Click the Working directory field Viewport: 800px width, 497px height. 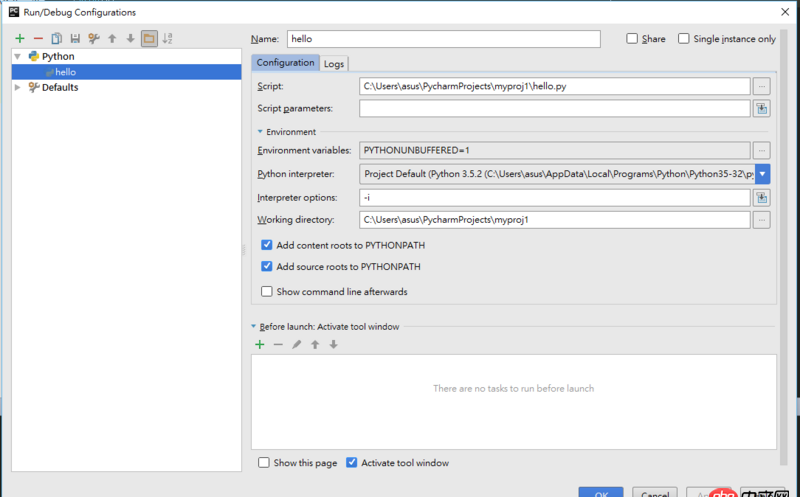555,220
